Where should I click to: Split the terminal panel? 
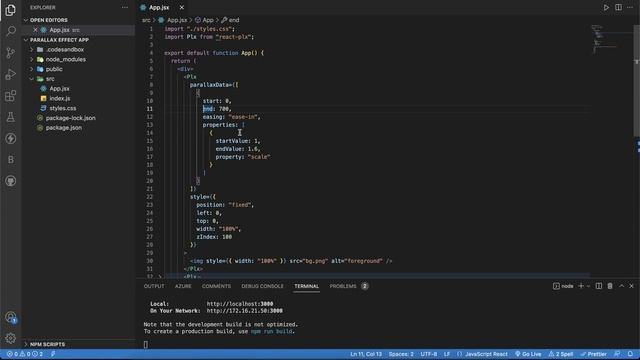598,286
